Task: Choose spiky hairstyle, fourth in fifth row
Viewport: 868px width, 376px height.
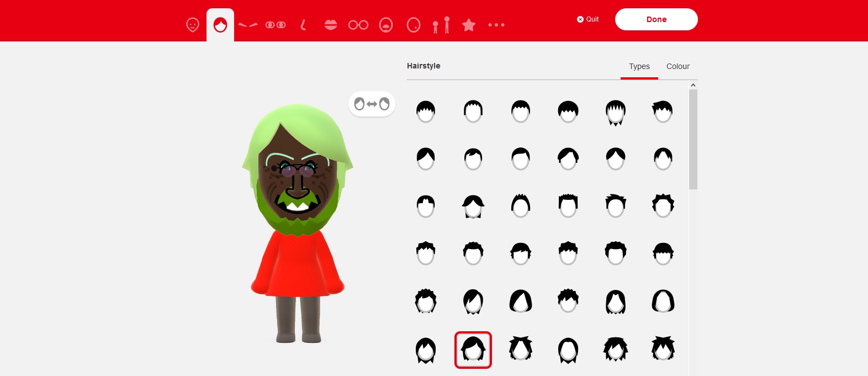Action: 568,301
